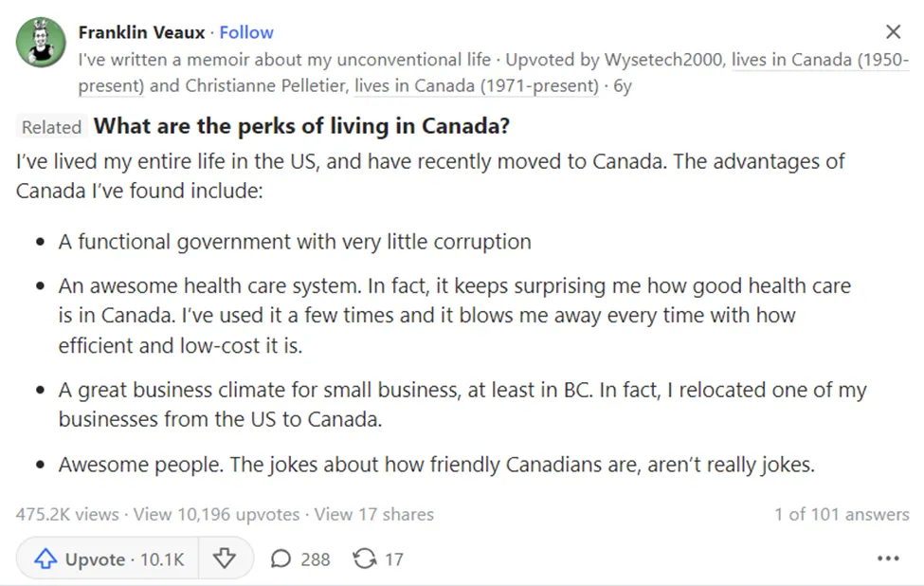Open the 288 comments count
Image resolution: width=924 pixels, height=586 pixels.
tap(316, 559)
